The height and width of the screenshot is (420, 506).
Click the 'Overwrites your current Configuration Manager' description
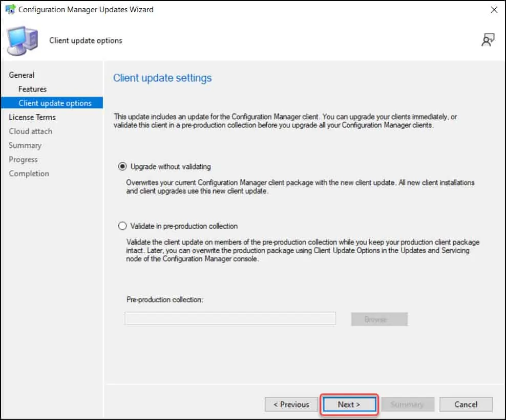coord(300,187)
